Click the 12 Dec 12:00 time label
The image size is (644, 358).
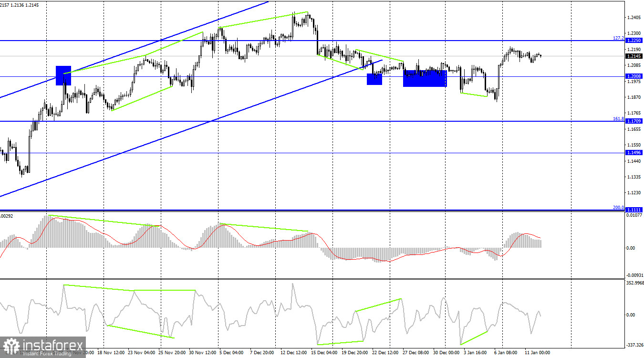pos(293,353)
